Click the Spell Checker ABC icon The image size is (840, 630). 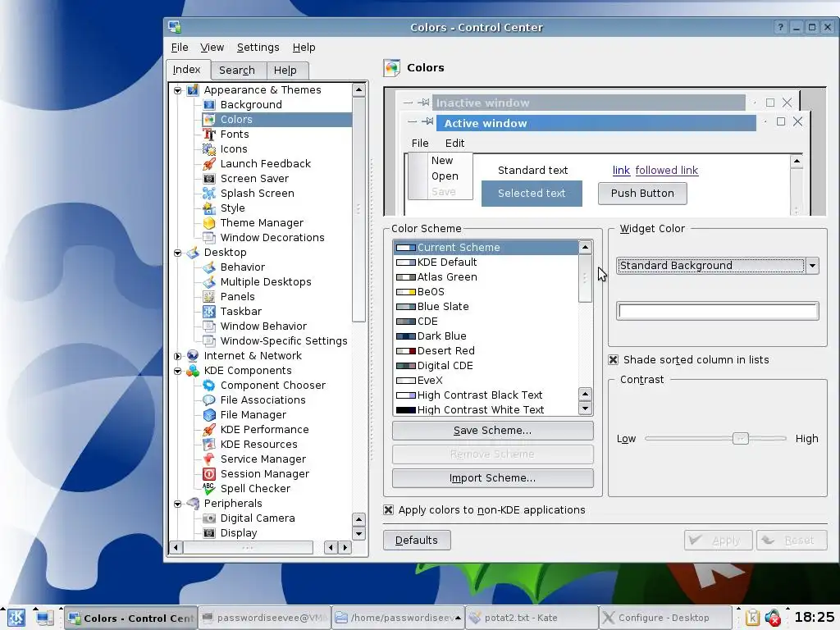click(x=209, y=489)
